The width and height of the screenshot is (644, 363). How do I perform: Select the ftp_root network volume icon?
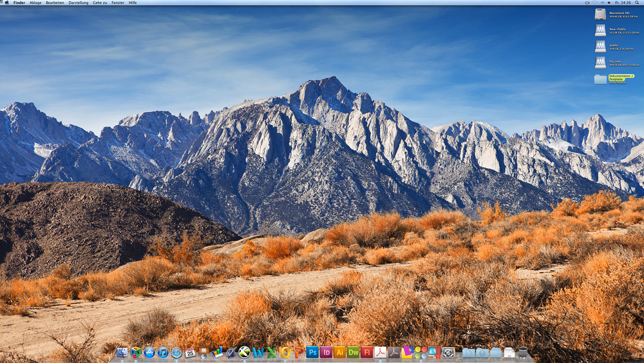click(600, 62)
